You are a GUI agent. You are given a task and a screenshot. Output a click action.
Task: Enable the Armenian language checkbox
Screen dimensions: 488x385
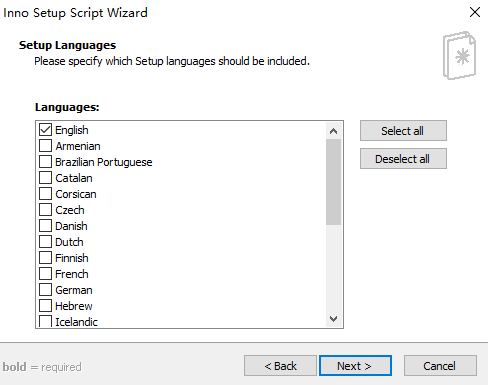coord(45,146)
